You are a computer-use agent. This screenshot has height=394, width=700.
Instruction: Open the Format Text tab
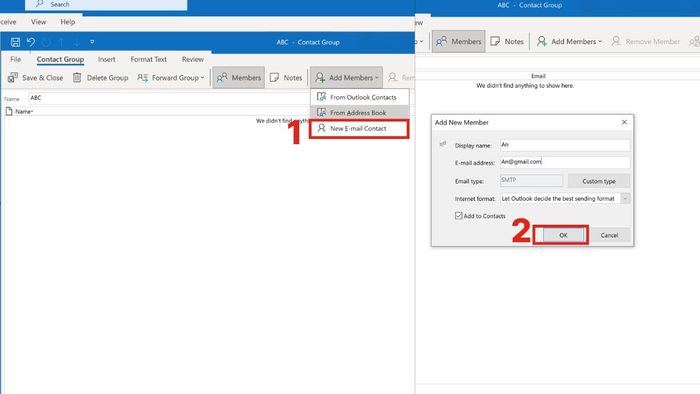tap(148, 59)
